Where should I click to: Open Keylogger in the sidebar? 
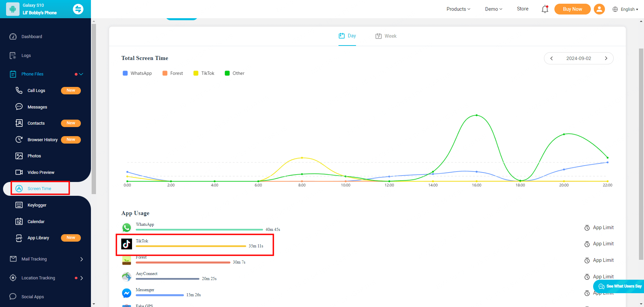pyautogui.click(x=37, y=205)
